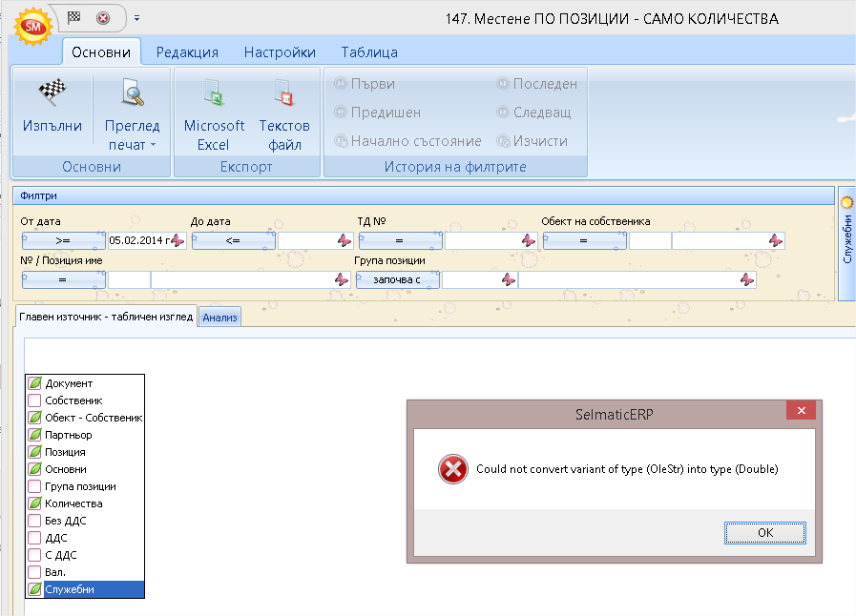Open the >= operator dropdown for От дата
Viewport: 856px width, 616px height.
[63, 240]
